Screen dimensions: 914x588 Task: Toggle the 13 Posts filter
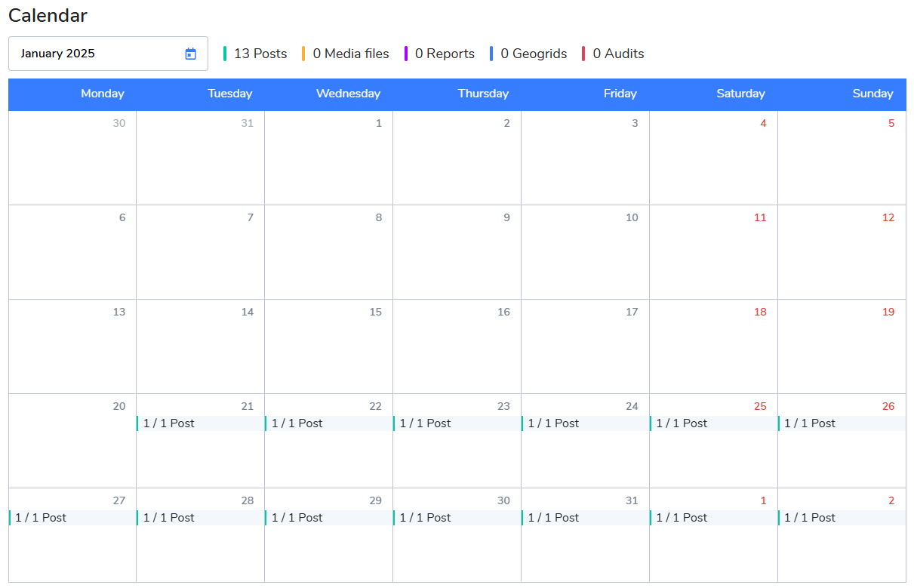(256, 54)
